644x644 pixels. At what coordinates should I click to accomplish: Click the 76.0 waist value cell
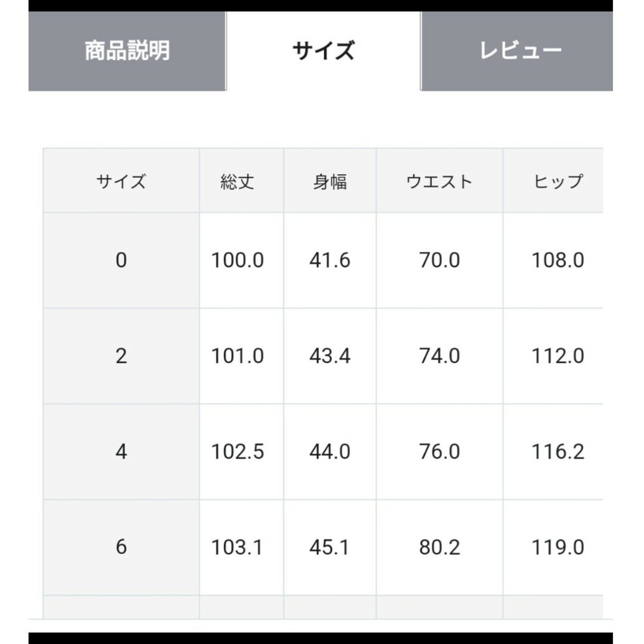439,452
